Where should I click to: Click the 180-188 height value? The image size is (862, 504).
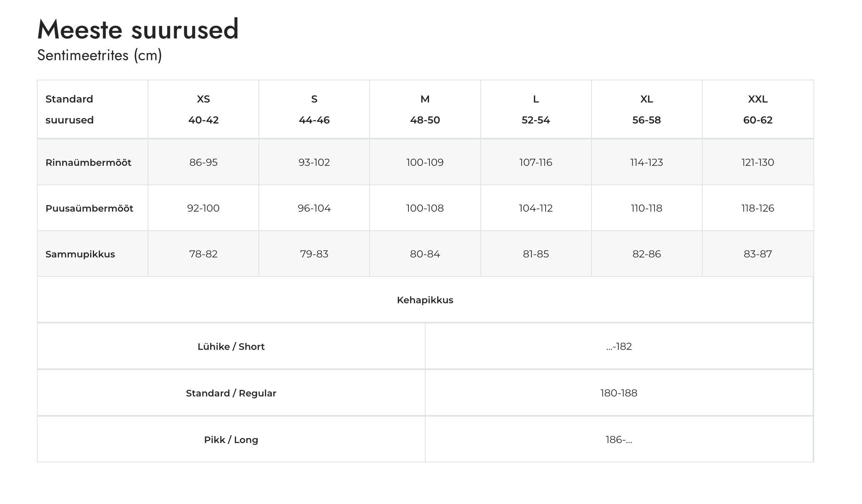click(619, 393)
